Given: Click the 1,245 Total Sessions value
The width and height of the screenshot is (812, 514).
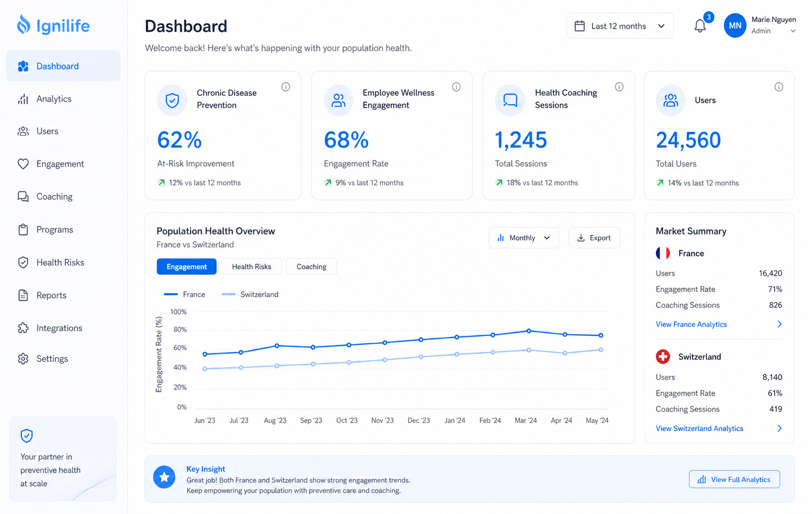Looking at the screenshot, I should click(x=521, y=140).
